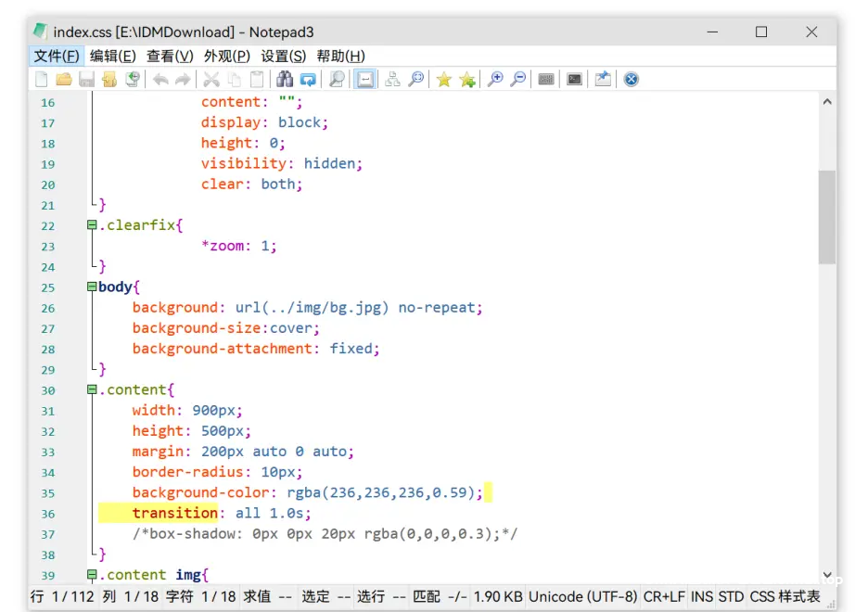Screen dimensions: 868x612
Task: Click the magnifier with frame icon
Action: tap(415, 80)
